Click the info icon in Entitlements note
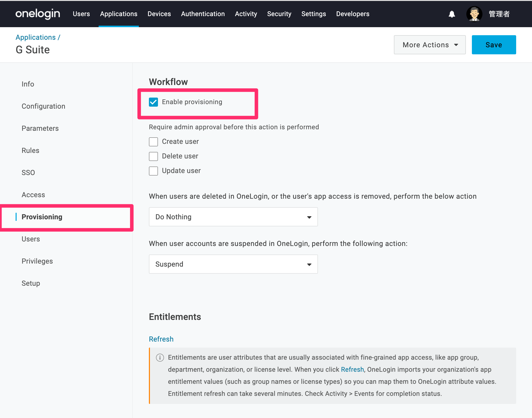Screen dimensions: 532x418 160,357
